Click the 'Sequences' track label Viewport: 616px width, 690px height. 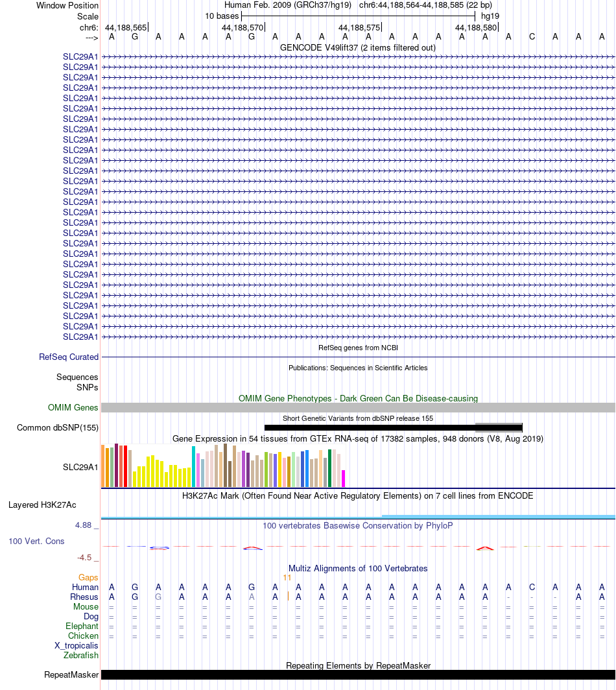click(77, 377)
